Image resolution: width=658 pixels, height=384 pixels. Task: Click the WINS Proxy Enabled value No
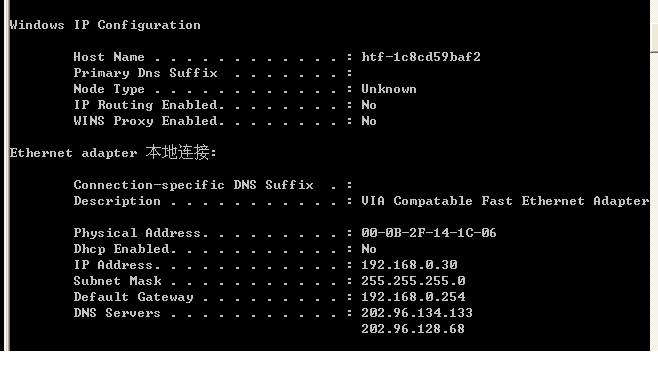click(x=369, y=121)
